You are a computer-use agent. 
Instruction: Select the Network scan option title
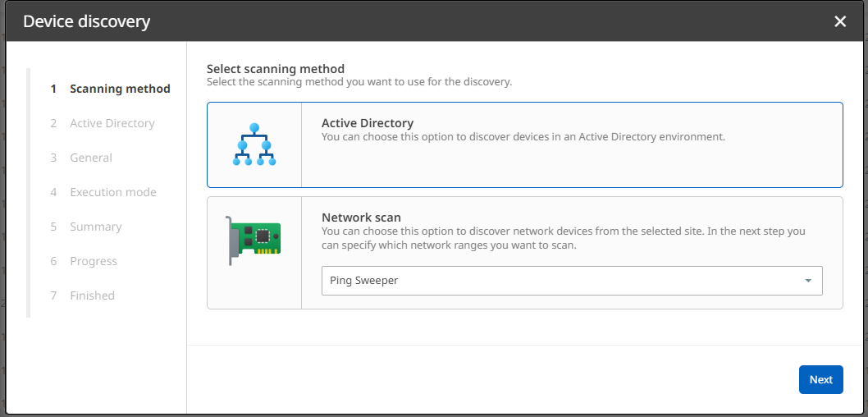click(x=361, y=218)
